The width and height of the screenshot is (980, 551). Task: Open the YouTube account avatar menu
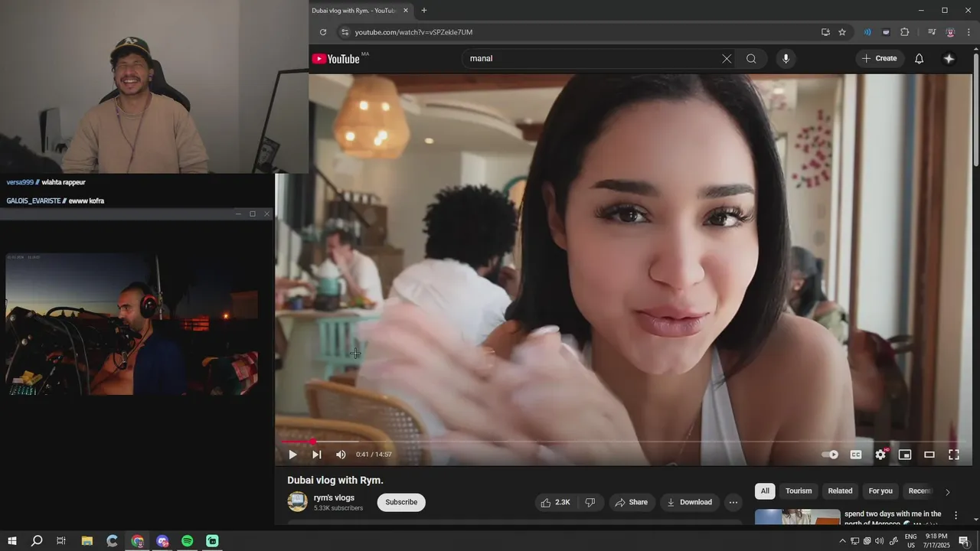949,59
